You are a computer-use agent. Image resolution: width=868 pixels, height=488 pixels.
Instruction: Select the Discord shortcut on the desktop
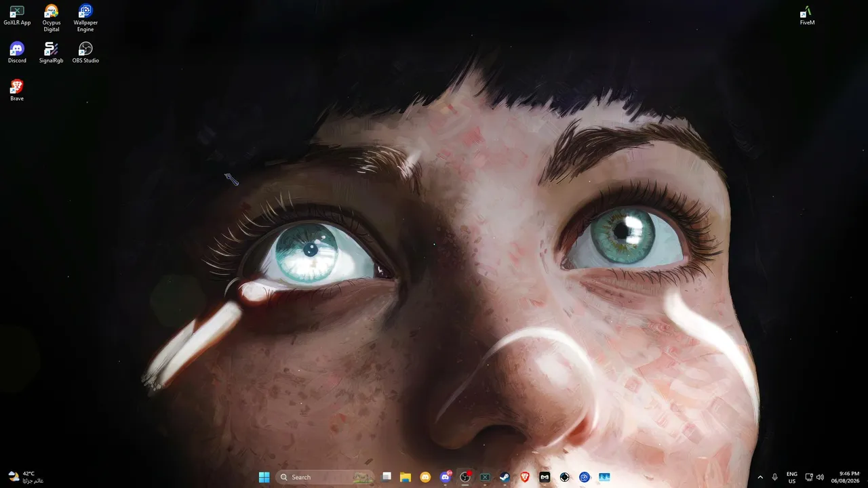pyautogui.click(x=17, y=53)
